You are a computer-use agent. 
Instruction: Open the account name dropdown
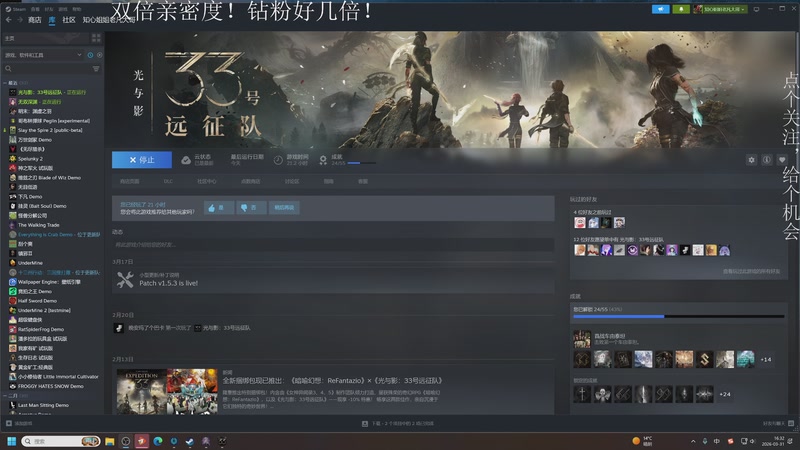(720, 9)
